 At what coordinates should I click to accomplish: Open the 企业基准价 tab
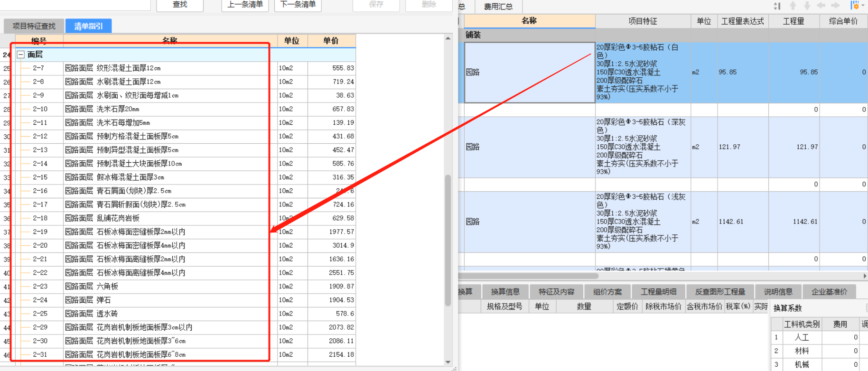829,292
